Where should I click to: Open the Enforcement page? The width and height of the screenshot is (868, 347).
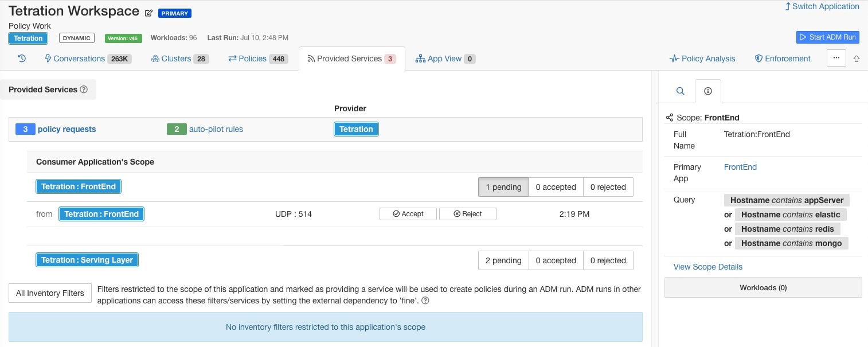pyautogui.click(x=783, y=59)
